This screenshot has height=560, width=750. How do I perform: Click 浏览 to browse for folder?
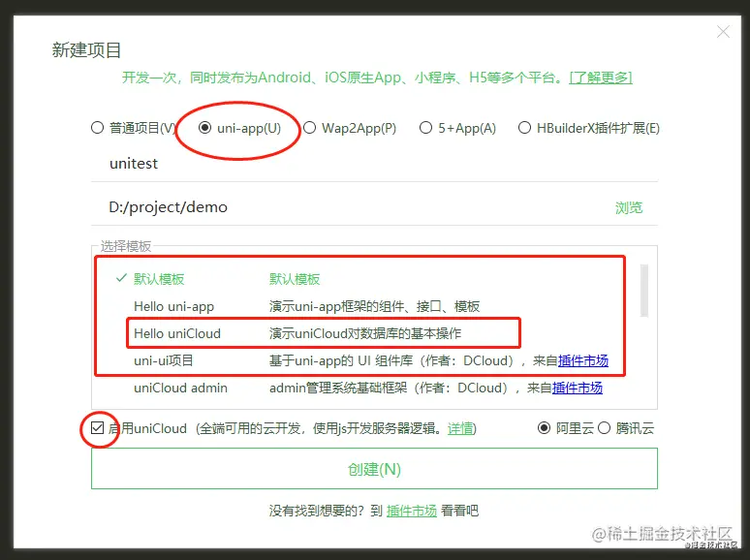[629, 207]
